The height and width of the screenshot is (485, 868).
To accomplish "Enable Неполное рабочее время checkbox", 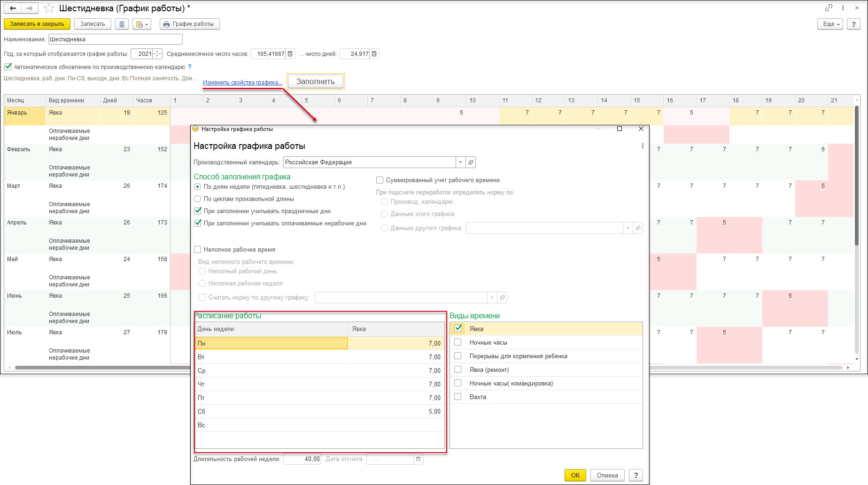I will [x=198, y=250].
